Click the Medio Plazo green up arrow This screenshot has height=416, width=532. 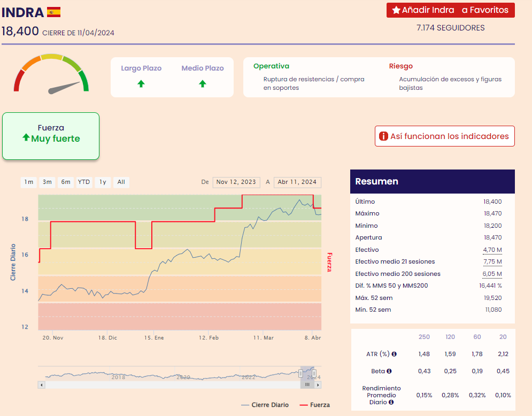203,83
